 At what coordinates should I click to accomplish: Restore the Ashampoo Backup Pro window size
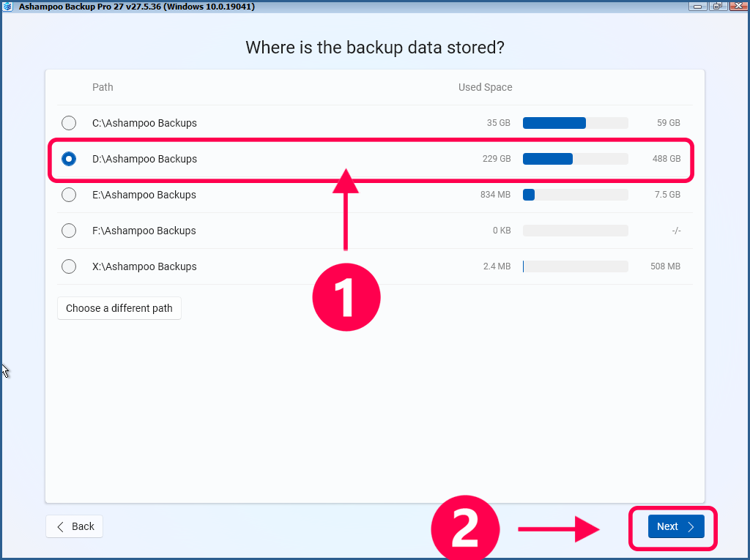pos(718,6)
